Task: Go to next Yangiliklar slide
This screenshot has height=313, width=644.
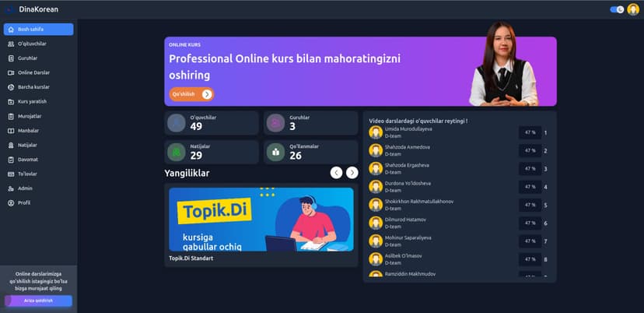Action: coord(352,173)
